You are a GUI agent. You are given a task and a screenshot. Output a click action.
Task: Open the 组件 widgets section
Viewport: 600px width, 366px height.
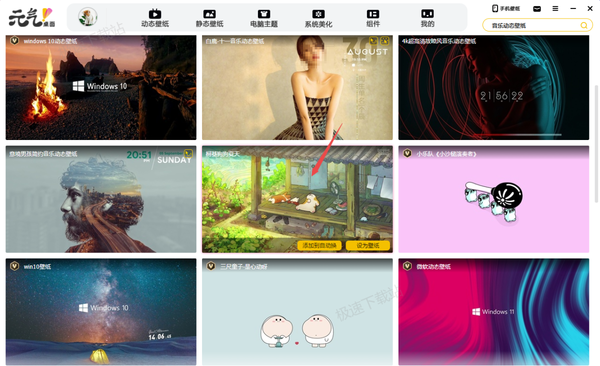(373, 18)
